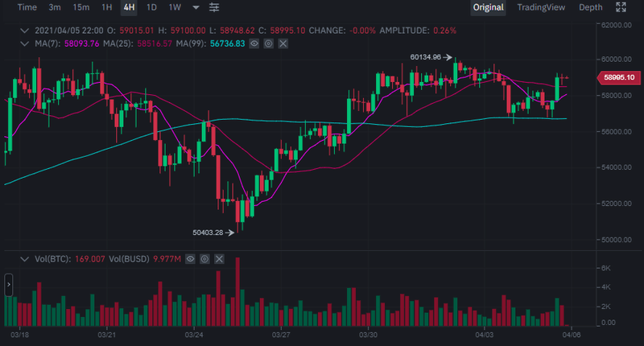Open the more time intervals dropdown
The width and height of the screenshot is (644, 346).
point(196,7)
